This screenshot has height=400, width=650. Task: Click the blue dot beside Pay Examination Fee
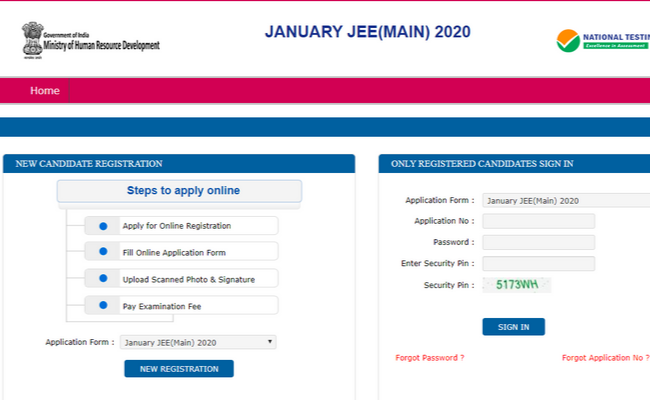click(x=103, y=304)
